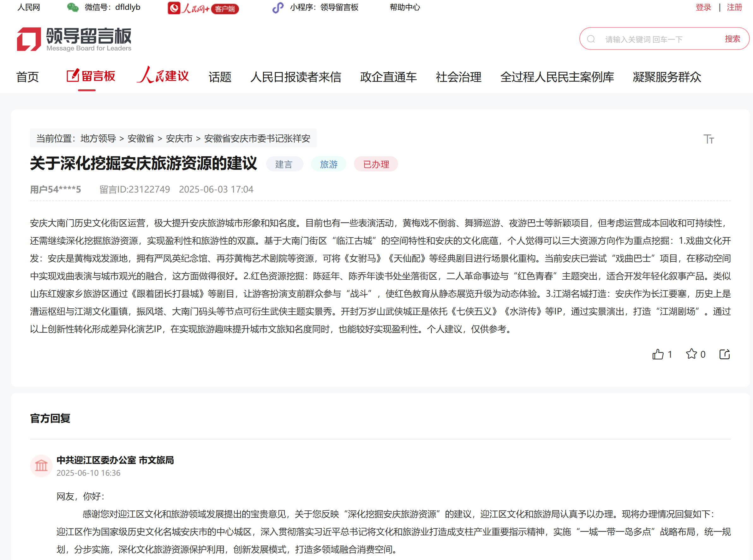The width and height of the screenshot is (753, 560).
Task: Like the post with thumbs-up icon
Action: [x=658, y=354]
